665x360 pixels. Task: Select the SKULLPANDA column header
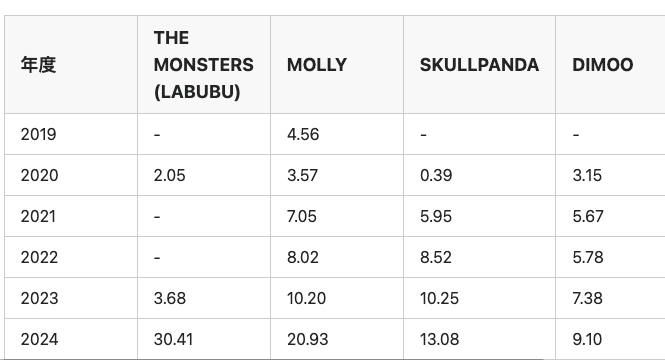[479, 65]
